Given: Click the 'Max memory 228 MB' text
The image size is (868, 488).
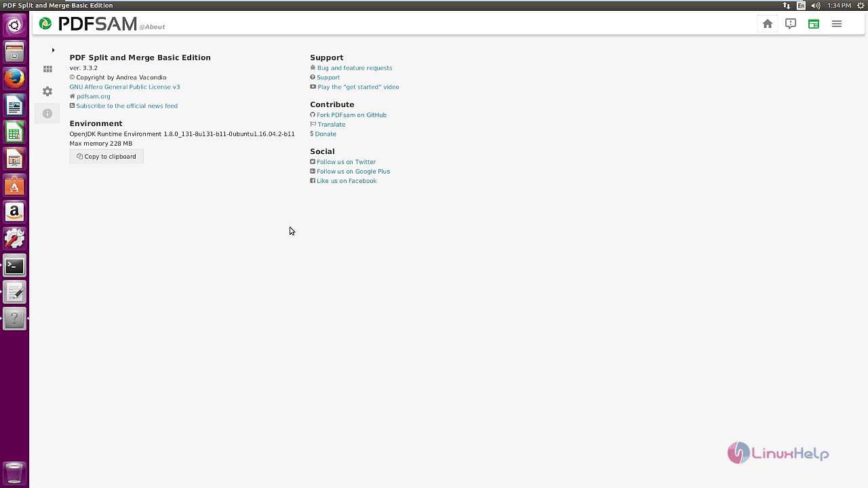Looking at the screenshot, I should (101, 144).
